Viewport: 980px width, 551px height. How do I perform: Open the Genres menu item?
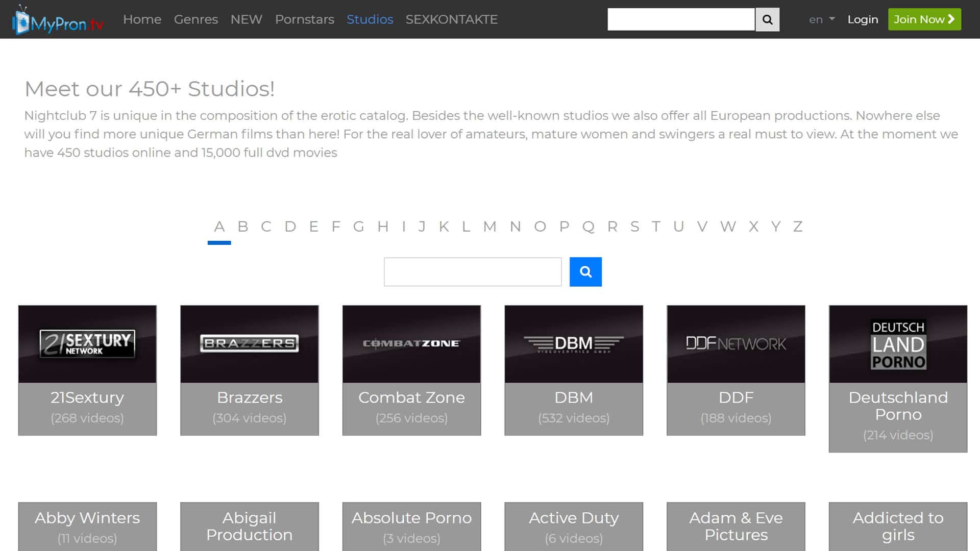pyautogui.click(x=195, y=19)
